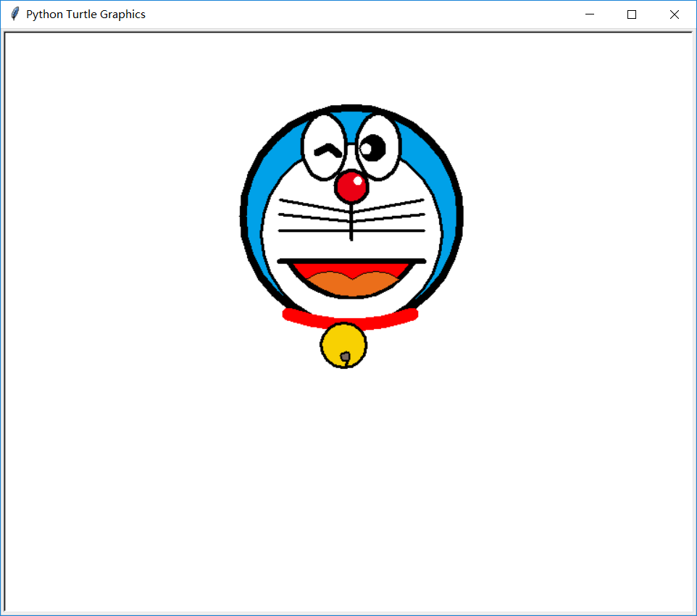697x616 pixels.
Task: Maximize the Python Turtle Graphics window
Action: 632,14
